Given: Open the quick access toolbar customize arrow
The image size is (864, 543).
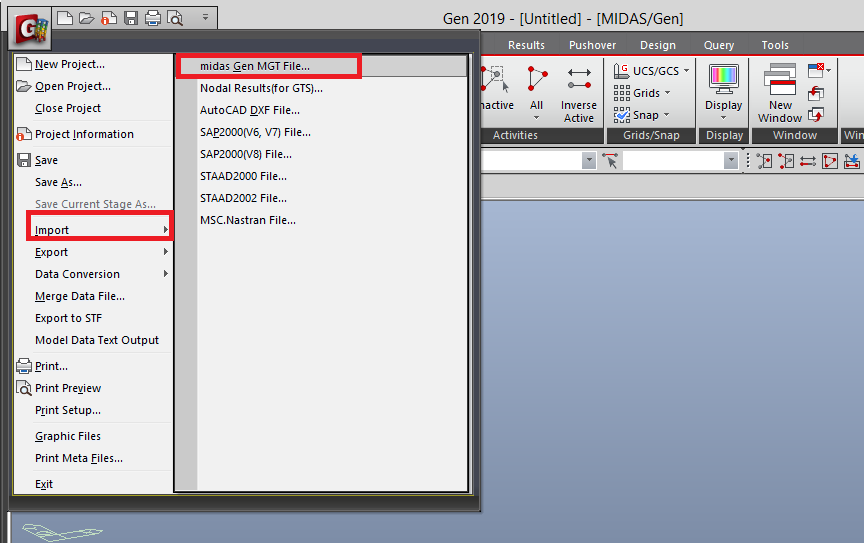Looking at the screenshot, I should click(x=205, y=18).
